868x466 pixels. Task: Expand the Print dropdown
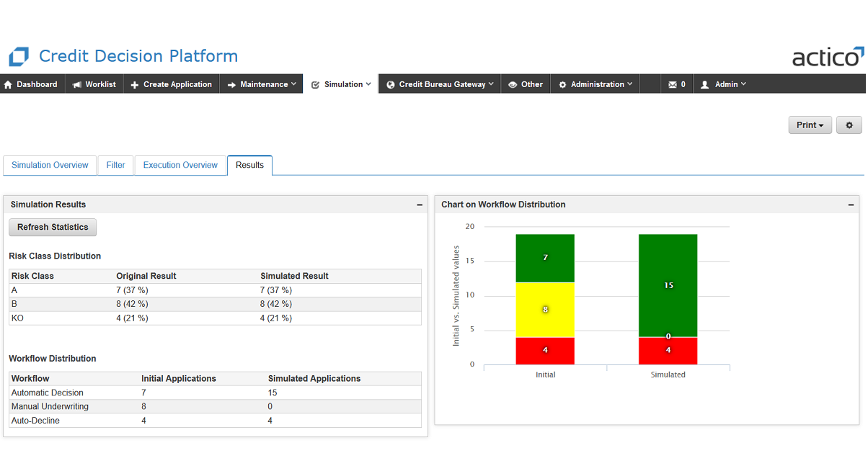[x=809, y=125]
